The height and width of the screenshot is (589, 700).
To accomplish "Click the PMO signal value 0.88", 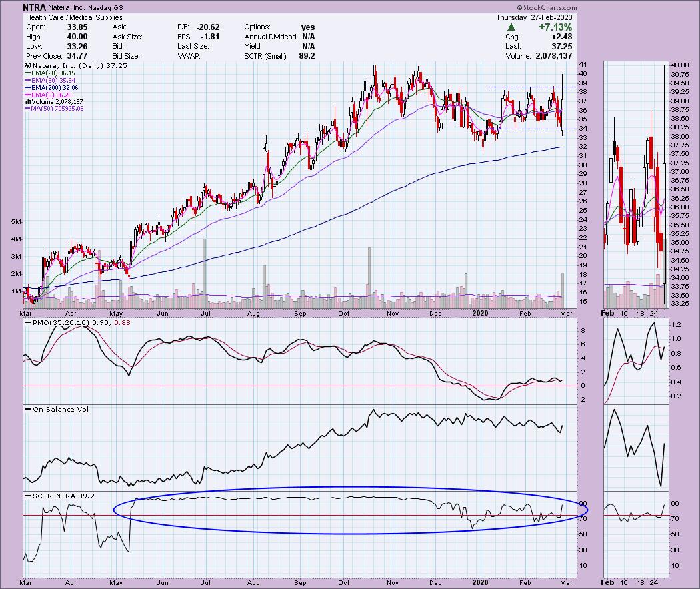I will (x=122, y=322).
